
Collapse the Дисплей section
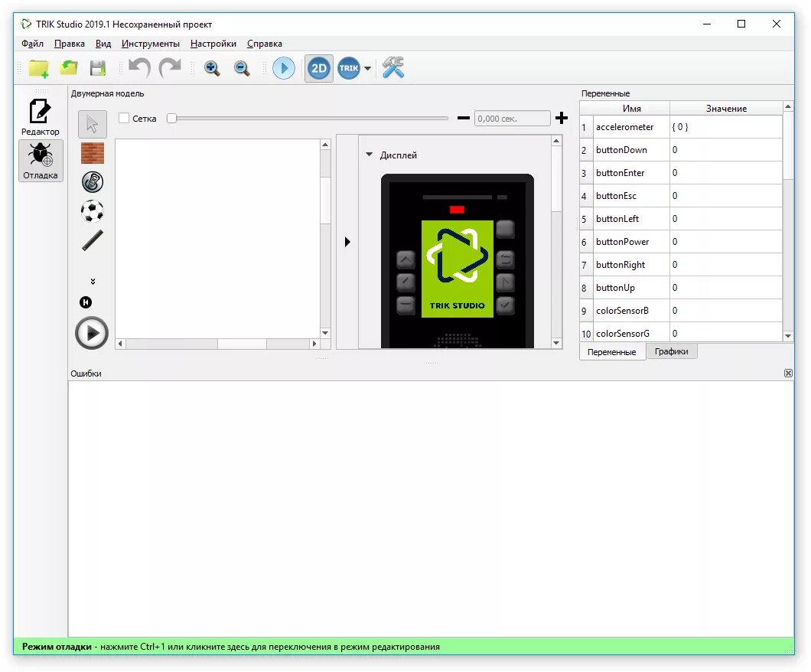click(x=370, y=154)
